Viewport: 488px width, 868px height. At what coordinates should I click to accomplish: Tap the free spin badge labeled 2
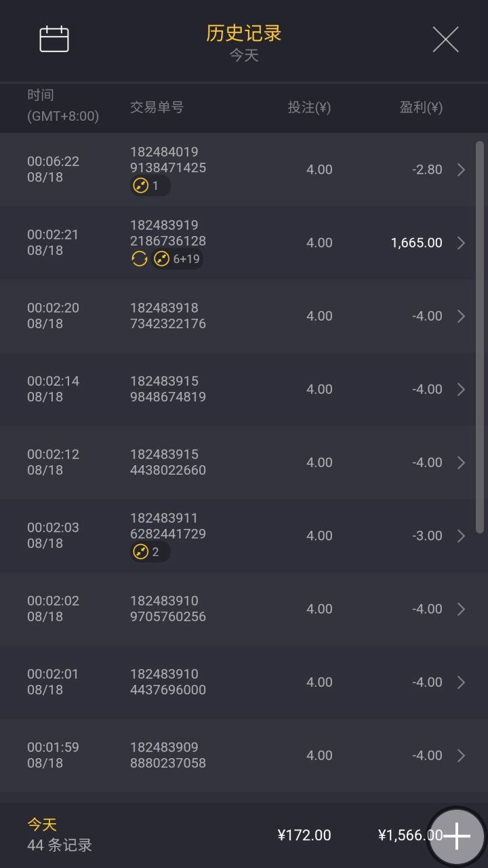point(150,552)
